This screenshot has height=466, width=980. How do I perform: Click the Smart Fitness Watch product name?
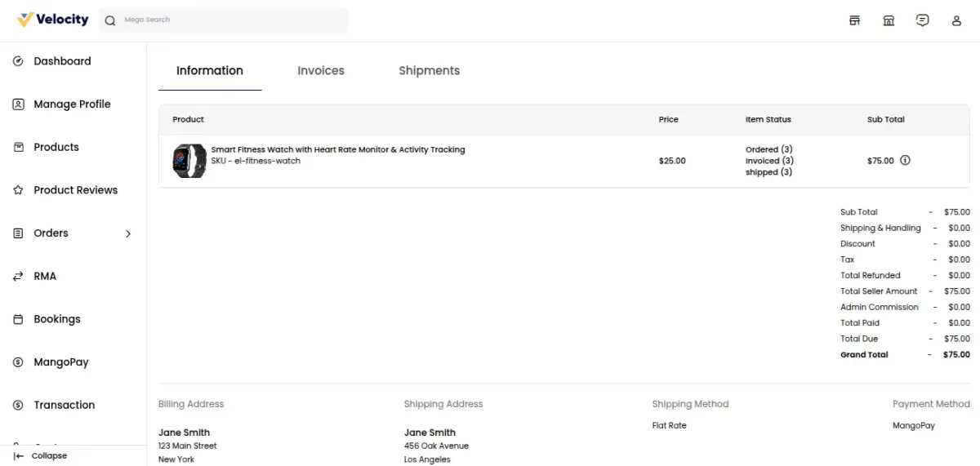point(338,150)
